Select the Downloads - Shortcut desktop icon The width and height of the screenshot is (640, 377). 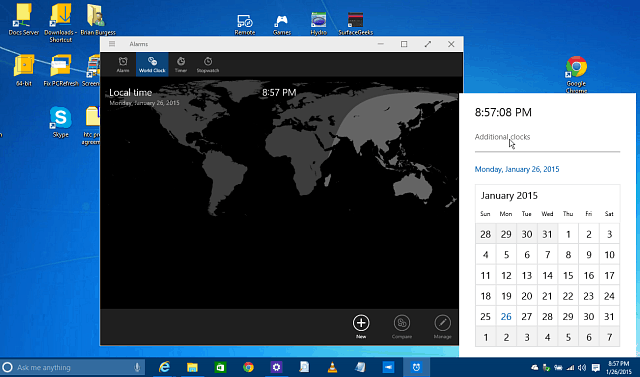[60, 23]
